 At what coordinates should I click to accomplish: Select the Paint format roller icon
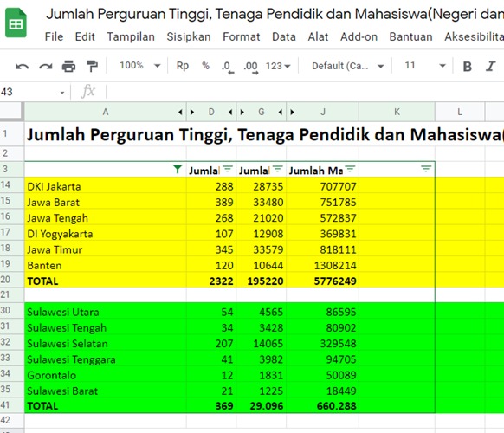(x=92, y=66)
